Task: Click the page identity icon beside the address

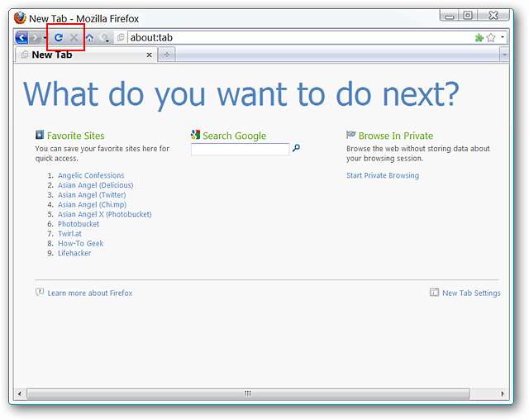Action: click(121, 37)
